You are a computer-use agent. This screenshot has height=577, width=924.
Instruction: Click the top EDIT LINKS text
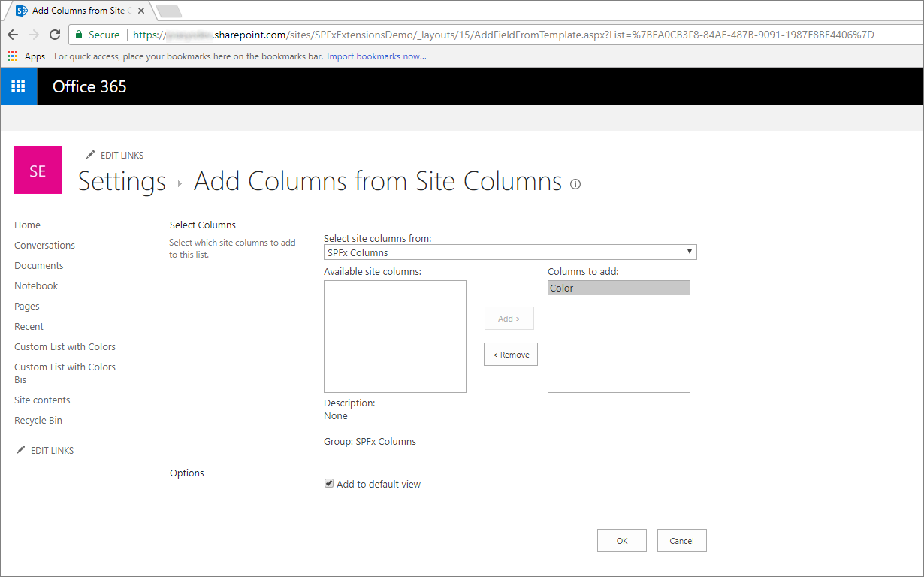click(122, 155)
